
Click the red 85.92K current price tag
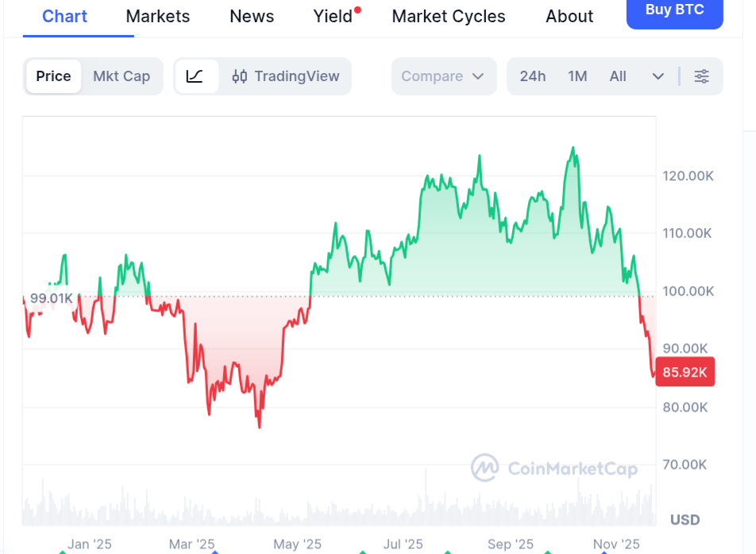(x=685, y=372)
